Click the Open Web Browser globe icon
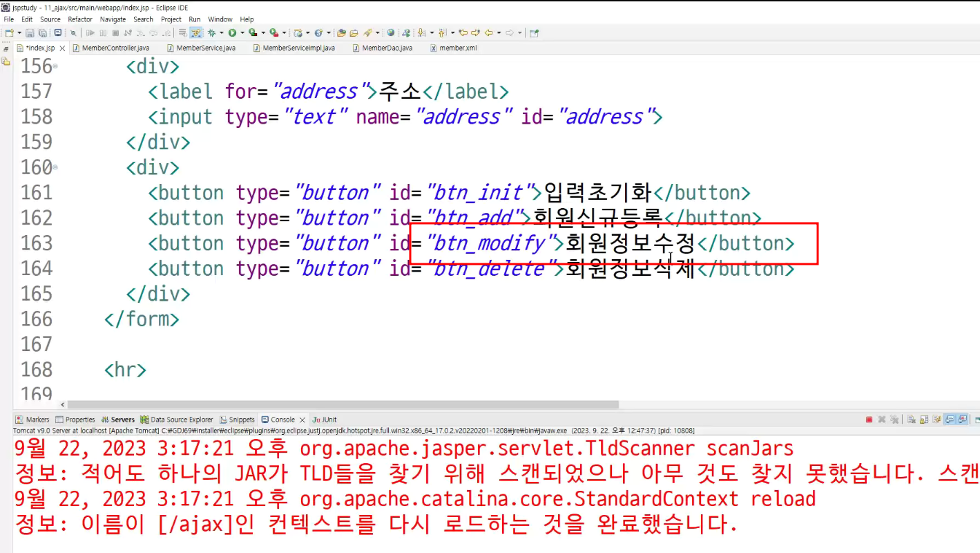 [391, 32]
